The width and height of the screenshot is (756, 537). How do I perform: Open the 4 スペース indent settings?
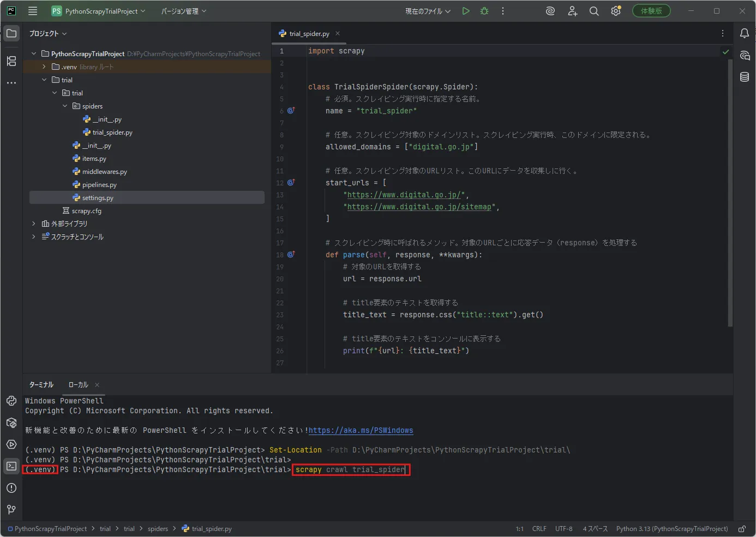(595, 529)
